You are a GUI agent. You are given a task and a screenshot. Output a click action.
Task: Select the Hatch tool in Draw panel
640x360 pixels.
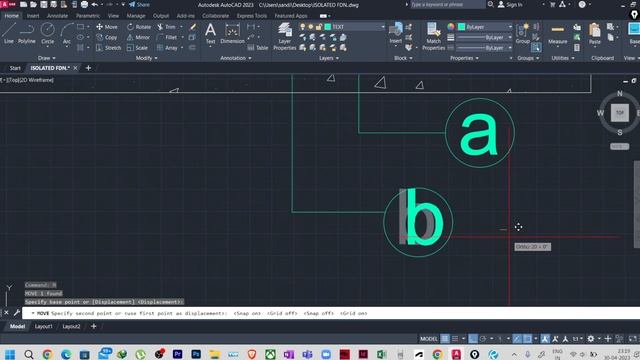pos(80,48)
